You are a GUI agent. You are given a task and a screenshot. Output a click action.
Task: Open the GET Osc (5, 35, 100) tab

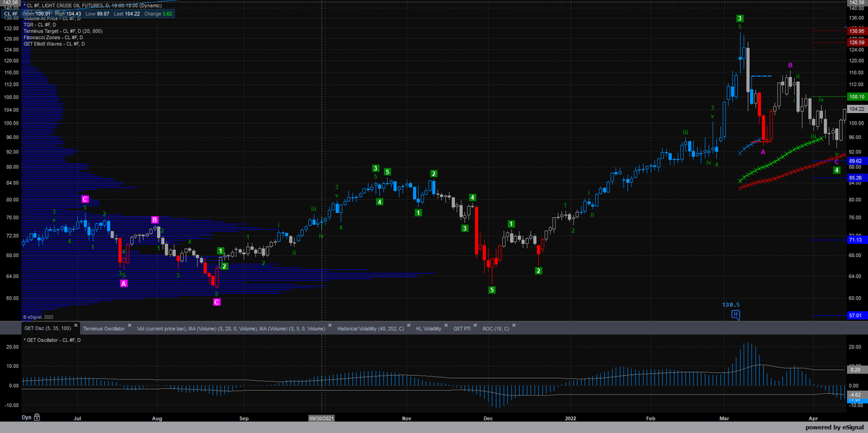click(47, 327)
